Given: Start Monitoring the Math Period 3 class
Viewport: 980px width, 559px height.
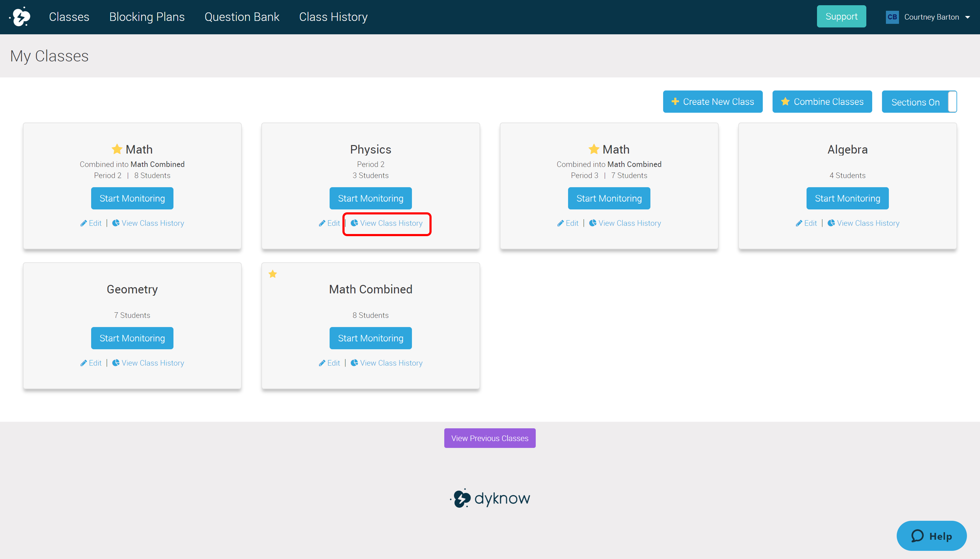Looking at the screenshot, I should coord(609,198).
